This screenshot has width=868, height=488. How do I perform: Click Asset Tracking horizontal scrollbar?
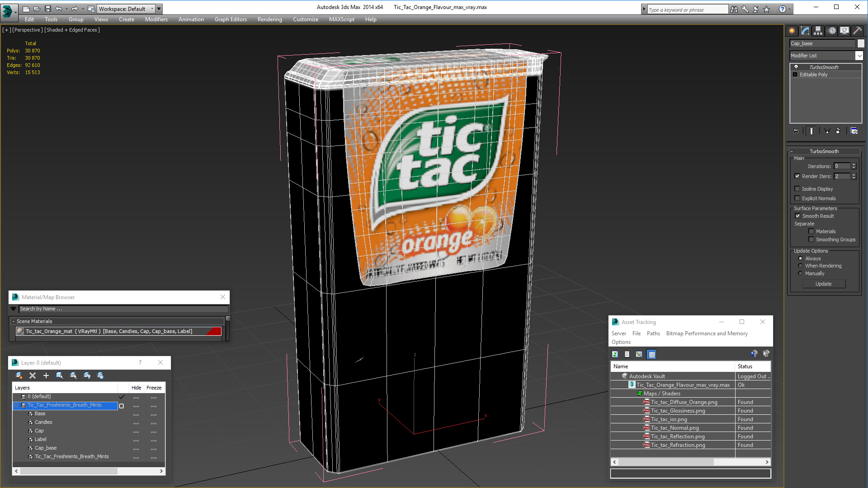(x=690, y=462)
